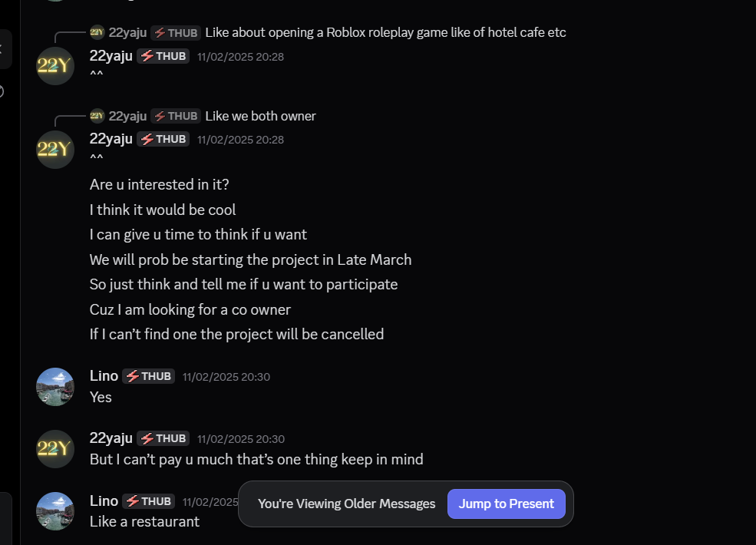
Task: Click the THUB badge next to Lino's bottom message
Action: pos(148,500)
